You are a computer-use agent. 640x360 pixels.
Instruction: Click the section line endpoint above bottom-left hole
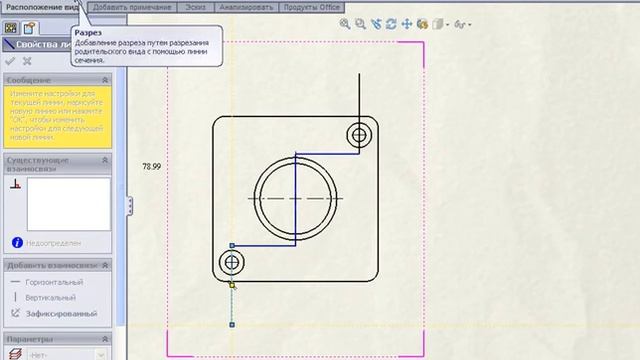click(x=232, y=245)
